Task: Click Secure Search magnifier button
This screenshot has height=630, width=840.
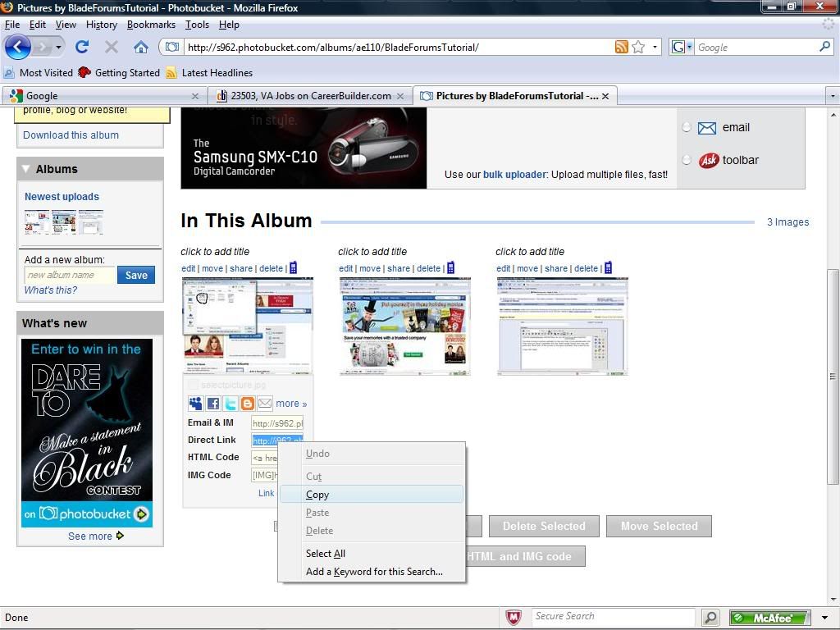Action: click(x=710, y=617)
